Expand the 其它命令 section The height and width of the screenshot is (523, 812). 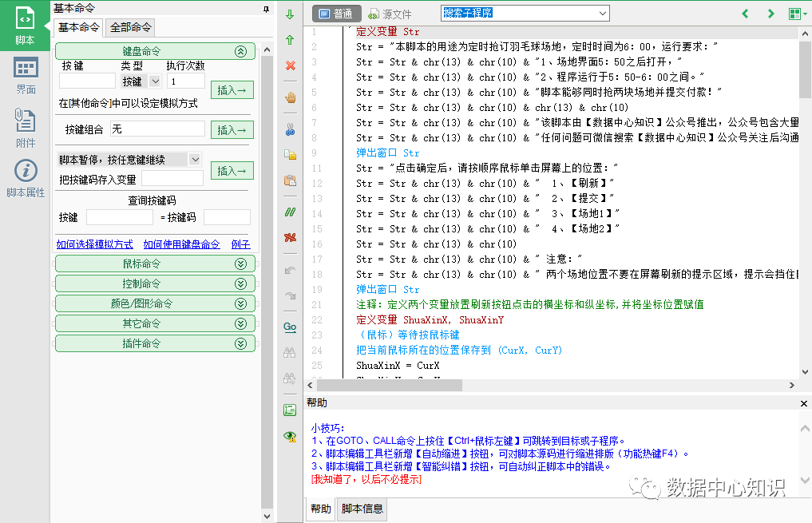tap(241, 323)
